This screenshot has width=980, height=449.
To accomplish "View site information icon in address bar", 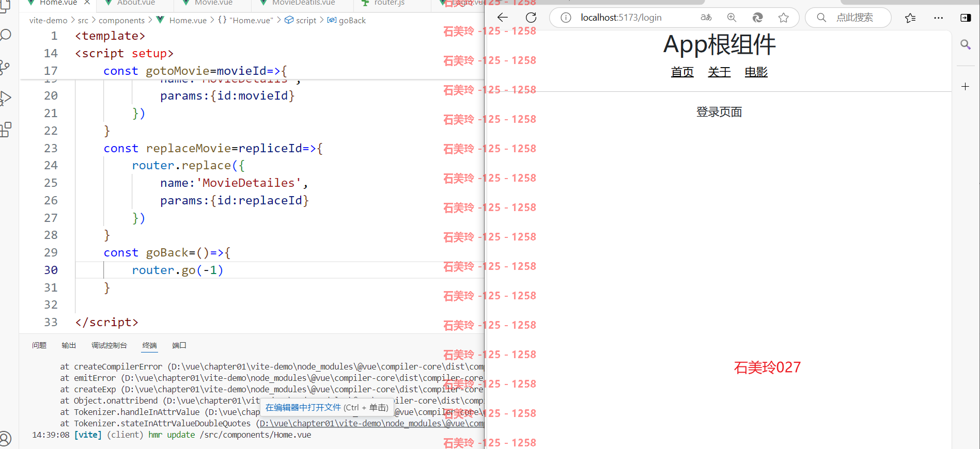I will 566,18.
